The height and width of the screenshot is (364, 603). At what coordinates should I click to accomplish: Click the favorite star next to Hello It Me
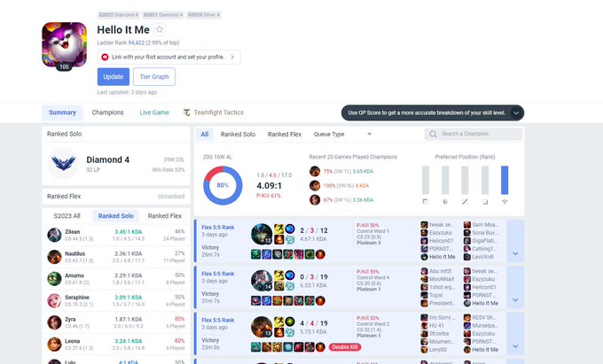[160, 29]
